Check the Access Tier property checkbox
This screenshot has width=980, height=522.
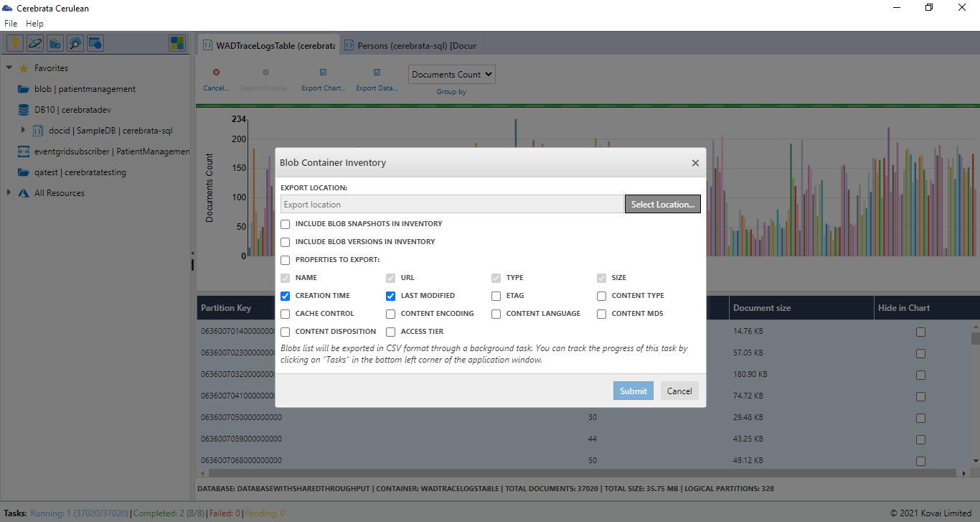[391, 332]
